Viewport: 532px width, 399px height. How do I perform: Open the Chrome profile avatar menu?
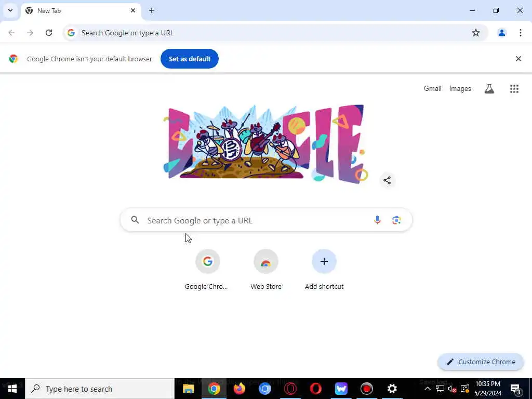click(x=501, y=33)
